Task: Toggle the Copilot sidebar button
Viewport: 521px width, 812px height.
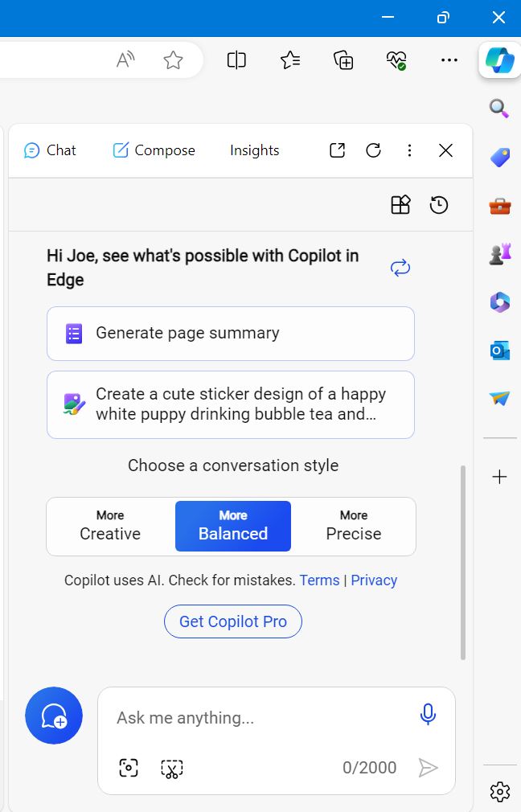Action: pos(500,60)
